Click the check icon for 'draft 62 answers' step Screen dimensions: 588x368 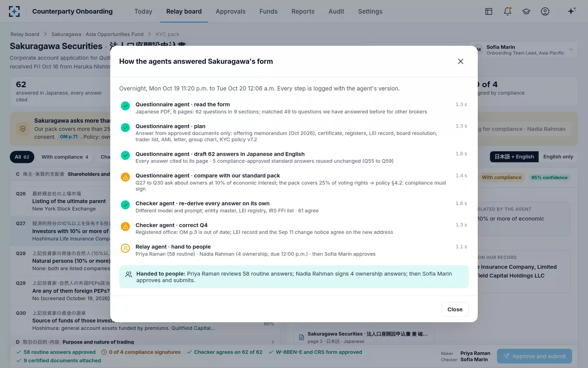tap(125, 155)
